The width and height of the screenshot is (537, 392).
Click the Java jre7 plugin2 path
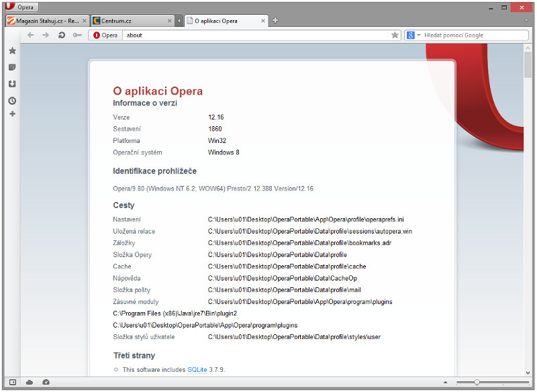(x=175, y=313)
